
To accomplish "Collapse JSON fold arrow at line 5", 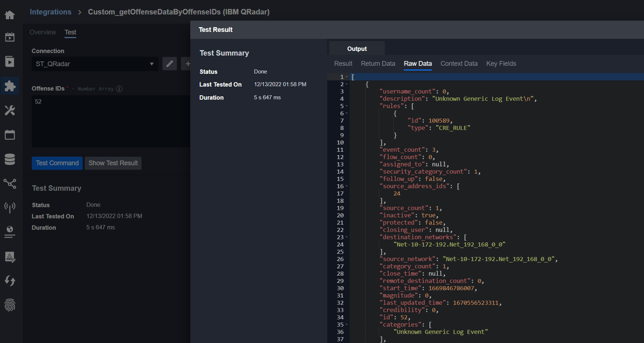I will coord(347,106).
